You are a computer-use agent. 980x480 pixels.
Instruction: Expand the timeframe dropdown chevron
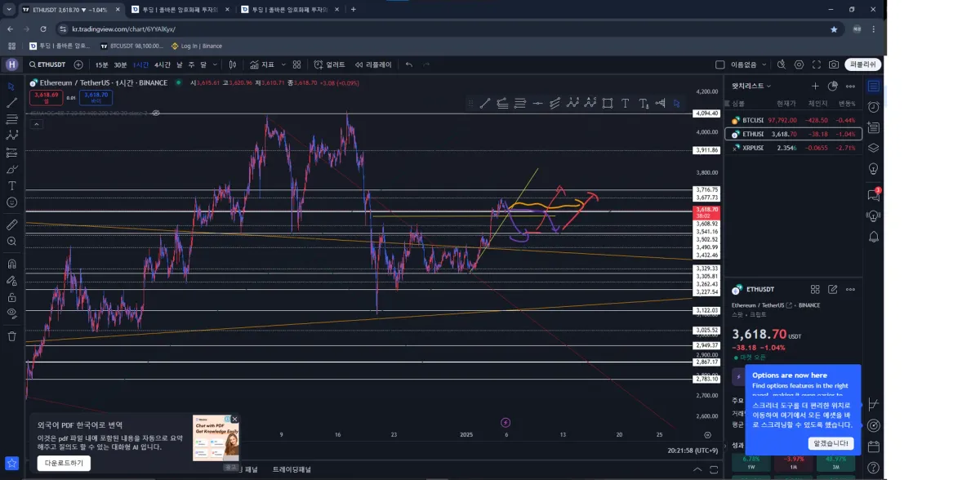(216, 64)
